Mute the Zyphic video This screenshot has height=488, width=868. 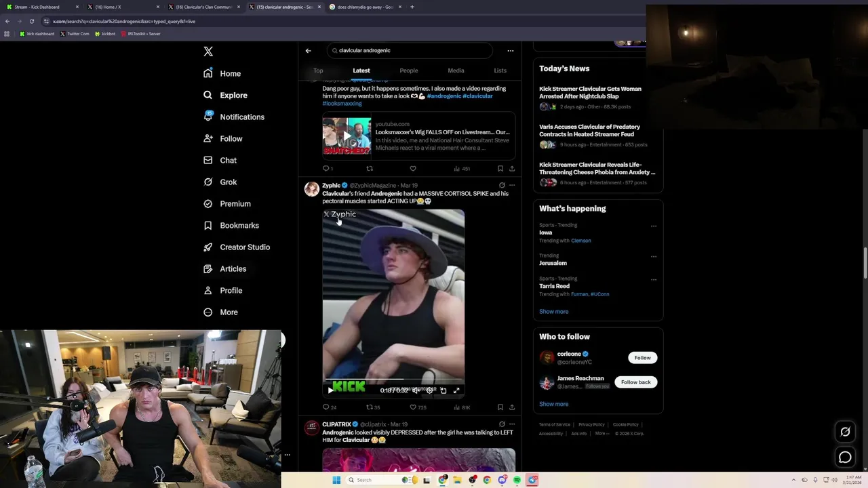[x=416, y=390]
